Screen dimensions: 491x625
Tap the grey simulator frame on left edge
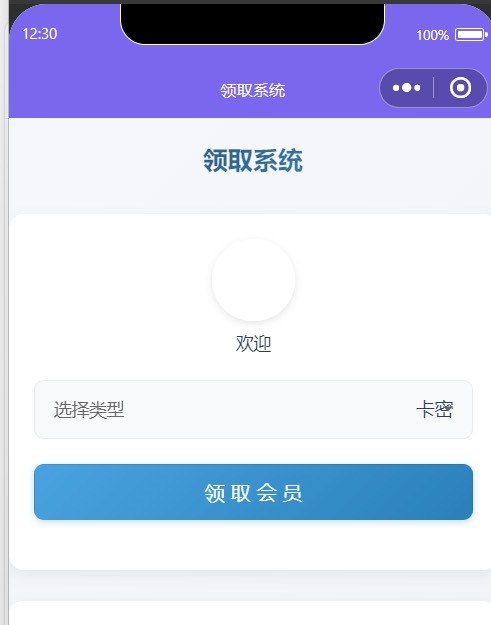tap(4, 319)
